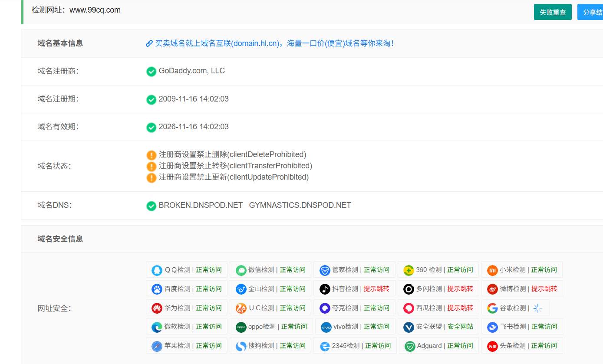
Task: Click the UC browser detection icon
Action: point(241,308)
